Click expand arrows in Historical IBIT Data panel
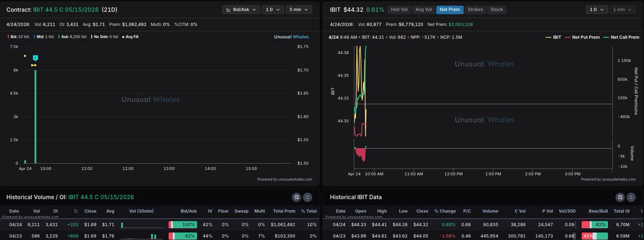 630,197
